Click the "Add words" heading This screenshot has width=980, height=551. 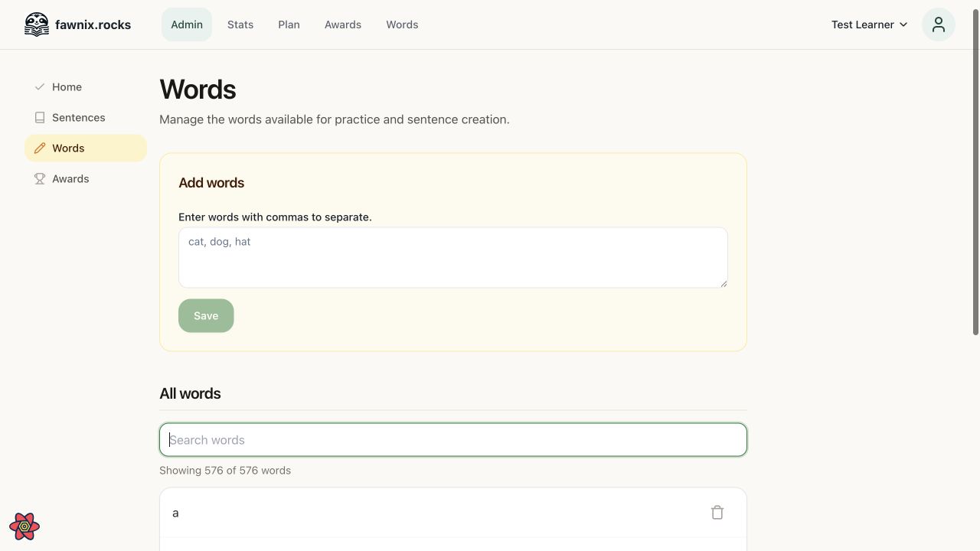(211, 183)
